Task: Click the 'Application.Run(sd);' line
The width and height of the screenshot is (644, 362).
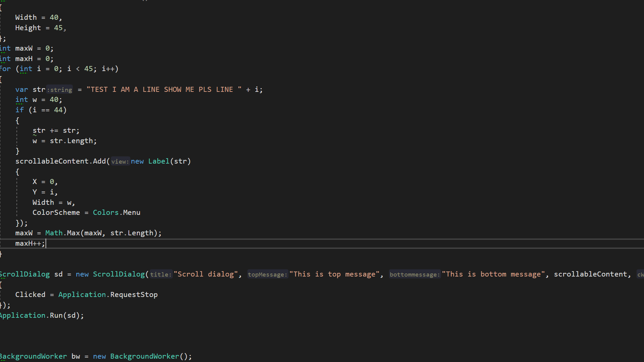Action: 42,315
